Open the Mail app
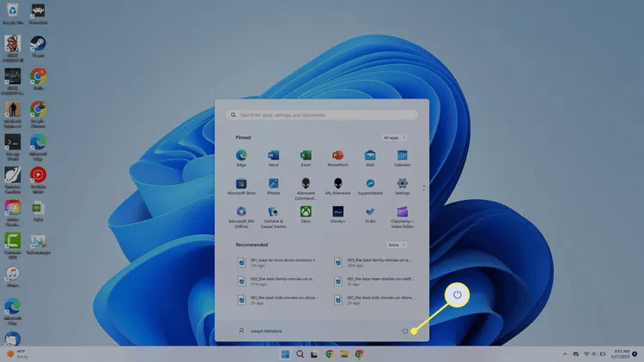644x362 pixels. click(x=370, y=158)
